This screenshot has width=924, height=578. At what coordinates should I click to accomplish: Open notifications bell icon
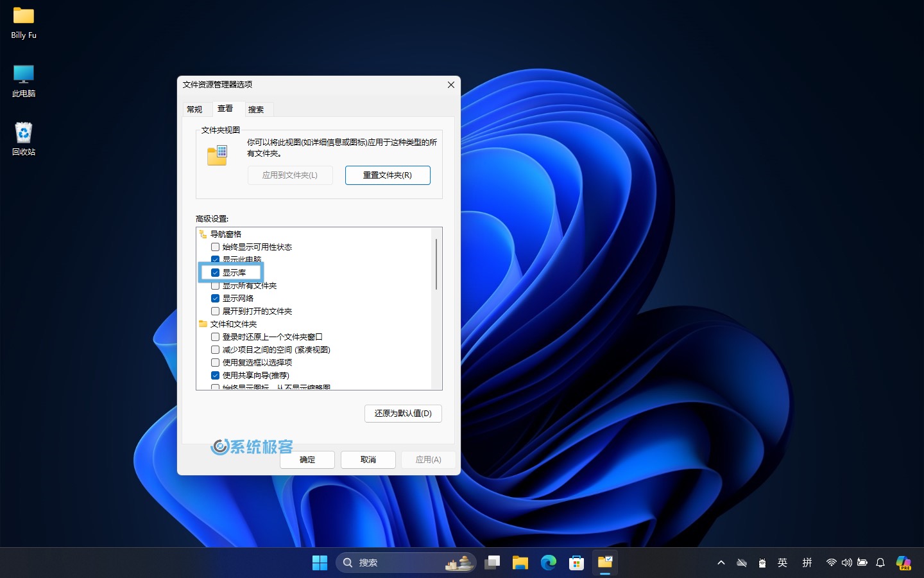click(880, 563)
